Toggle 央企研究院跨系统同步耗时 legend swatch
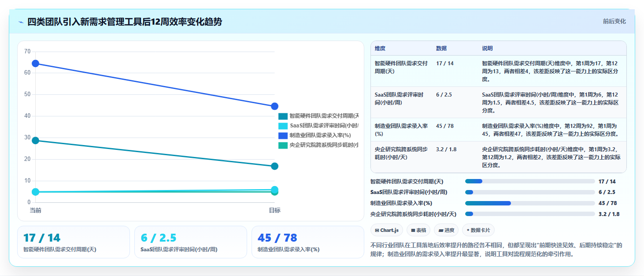The height and width of the screenshot is (276, 644). tap(283, 145)
